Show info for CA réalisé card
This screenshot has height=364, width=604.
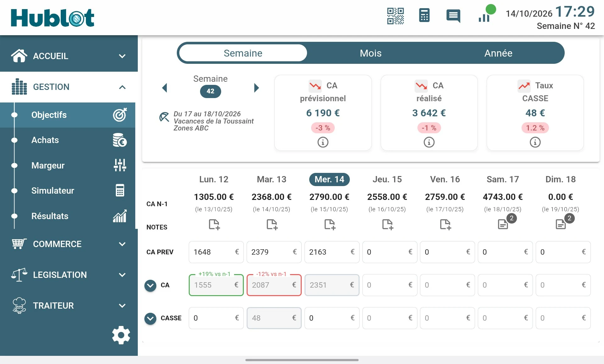tap(429, 142)
